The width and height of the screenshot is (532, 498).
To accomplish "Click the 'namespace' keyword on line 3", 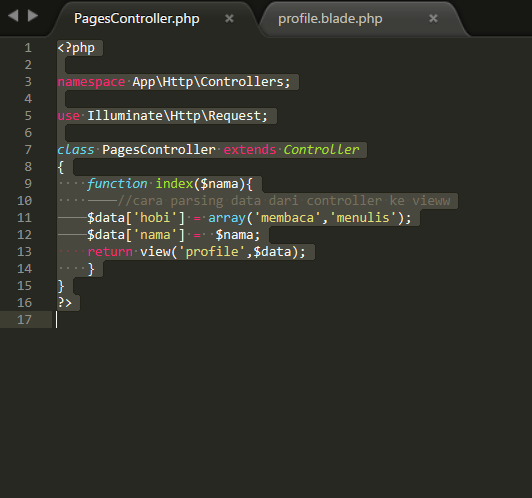I will click(91, 82).
